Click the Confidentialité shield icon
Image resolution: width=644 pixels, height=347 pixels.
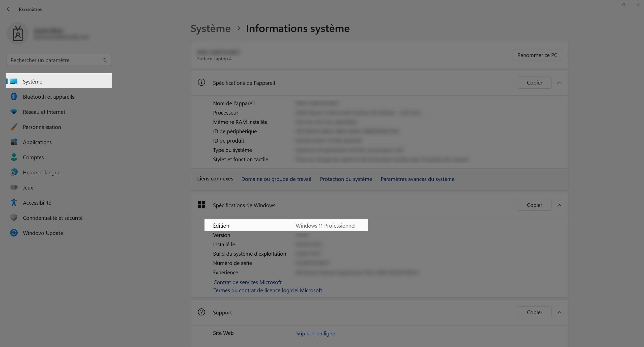(14, 218)
